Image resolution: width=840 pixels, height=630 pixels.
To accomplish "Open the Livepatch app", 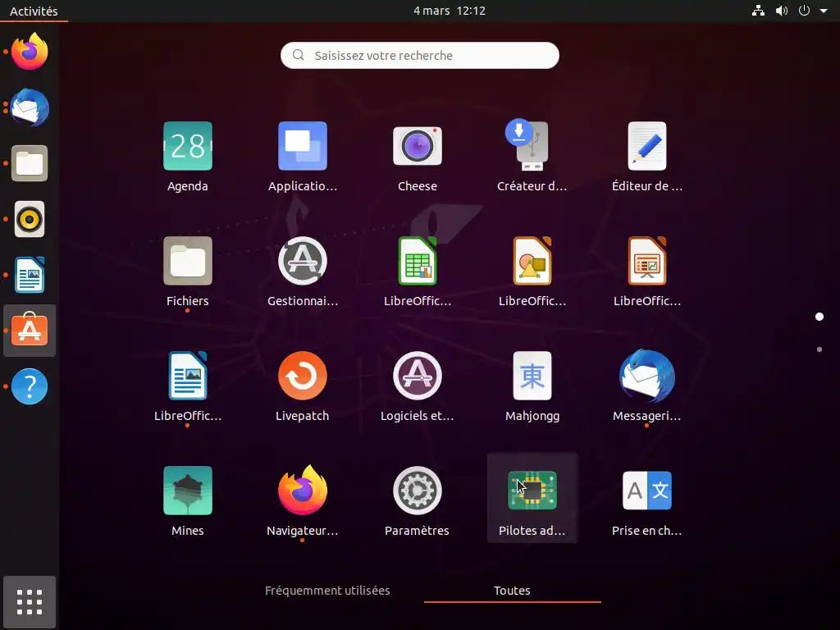I will click(x=303, y=376).
